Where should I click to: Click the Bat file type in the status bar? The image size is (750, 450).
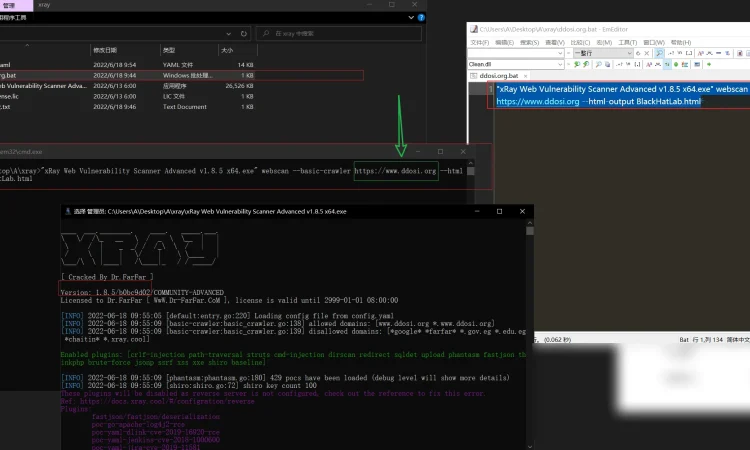684,340
